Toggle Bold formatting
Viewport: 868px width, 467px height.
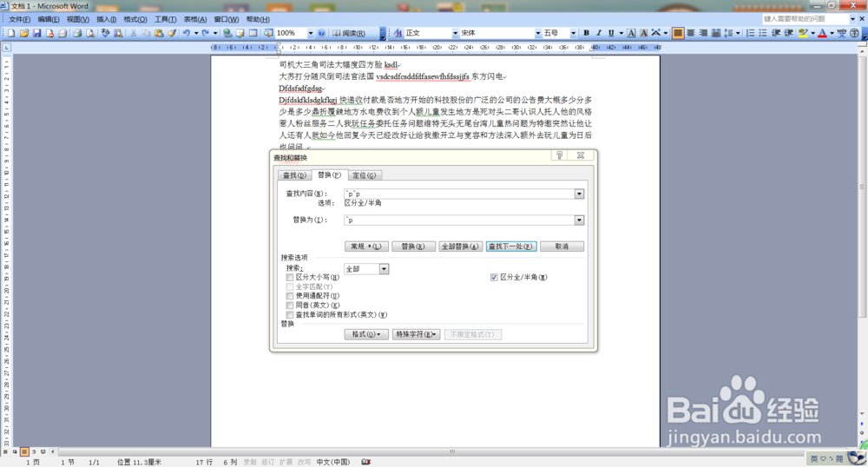(x=586, y=33)
